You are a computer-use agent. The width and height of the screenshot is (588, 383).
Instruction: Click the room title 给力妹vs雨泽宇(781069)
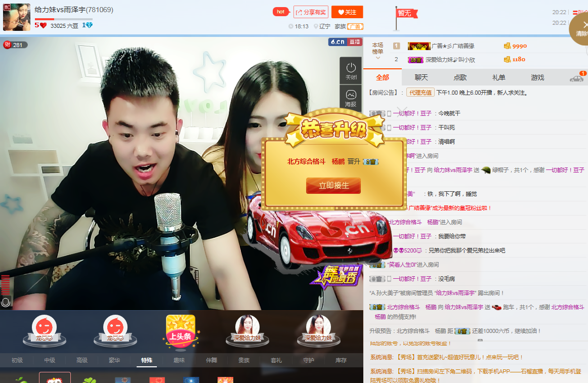(x=74, y=10)
